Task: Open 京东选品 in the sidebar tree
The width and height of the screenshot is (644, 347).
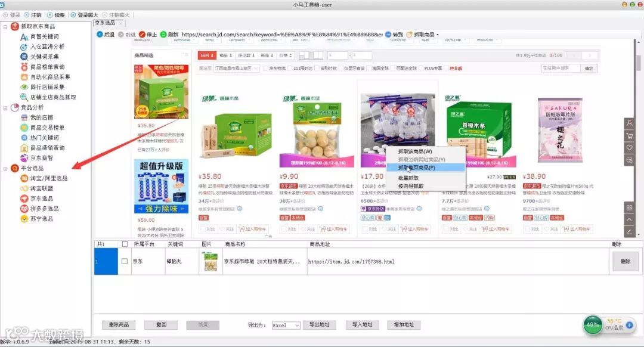Action: pos(42,199)
